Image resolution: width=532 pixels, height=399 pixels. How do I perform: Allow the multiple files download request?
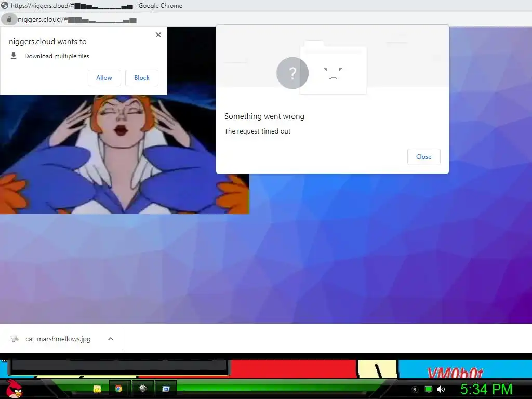click(104, 78)
